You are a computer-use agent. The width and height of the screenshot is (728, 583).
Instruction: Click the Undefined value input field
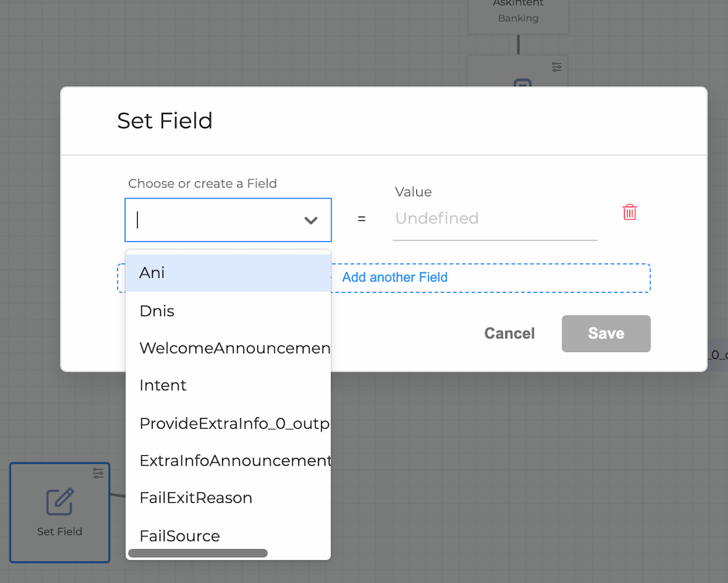[494, 219]
